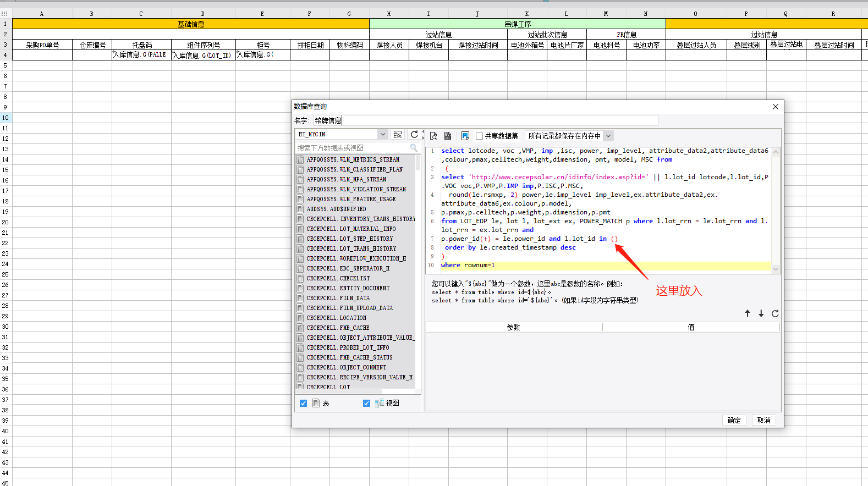868x486 pixels.
Task: Click cell 入库信息.G(LOT_ID) in row 4
Action: point(204,55)
